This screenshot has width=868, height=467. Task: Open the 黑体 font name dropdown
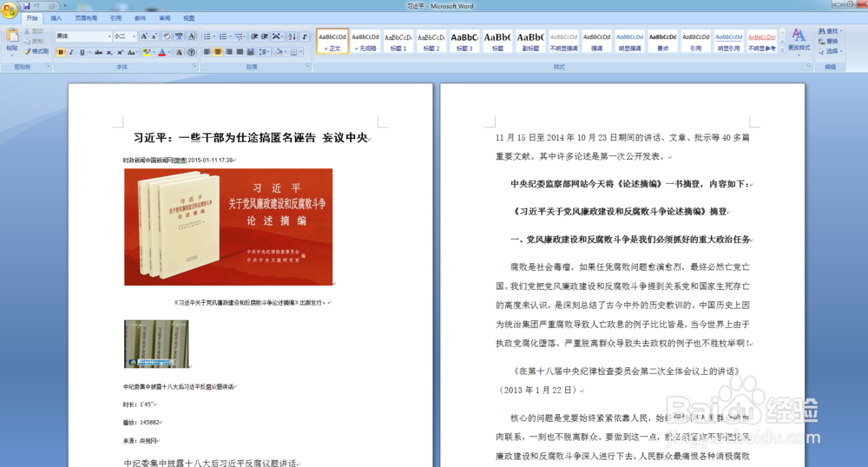click(x=109, y=36)
